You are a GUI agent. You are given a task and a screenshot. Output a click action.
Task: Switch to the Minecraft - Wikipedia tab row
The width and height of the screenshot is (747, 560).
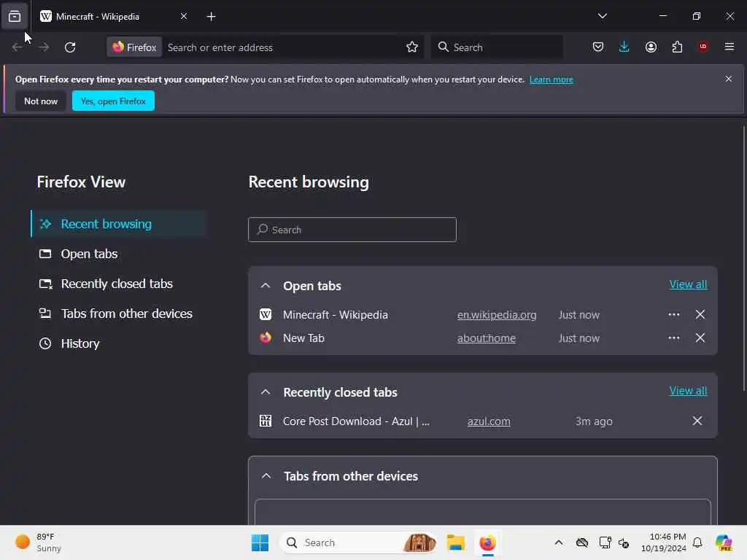[x=336, y=315]
